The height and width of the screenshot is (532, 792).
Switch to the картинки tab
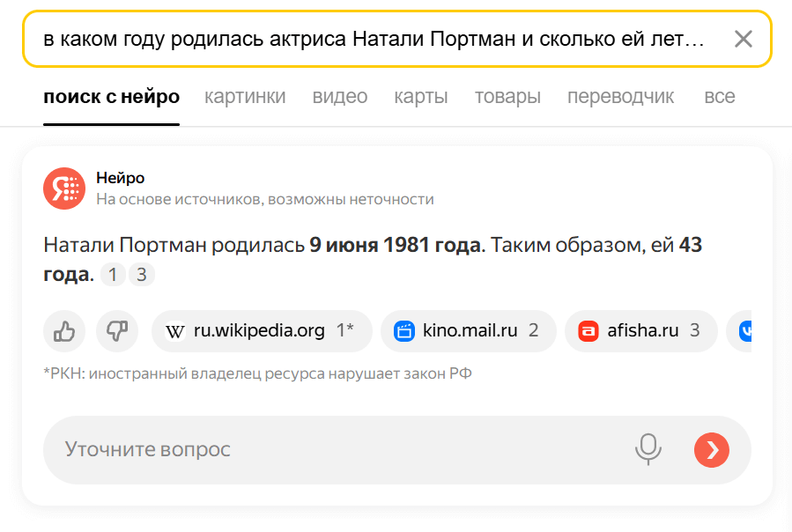[x=245, y=97]
